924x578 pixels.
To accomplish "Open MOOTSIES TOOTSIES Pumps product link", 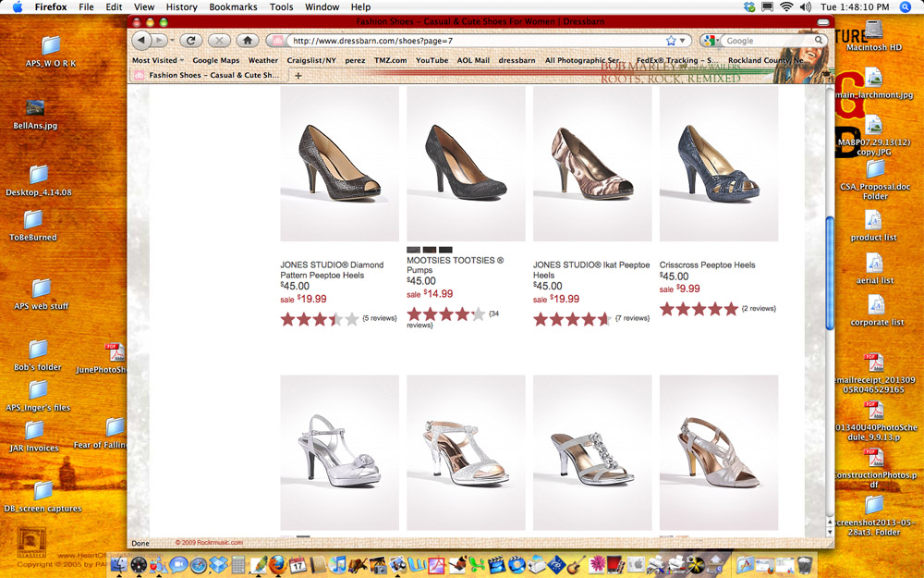I will [x=455, y=264].
